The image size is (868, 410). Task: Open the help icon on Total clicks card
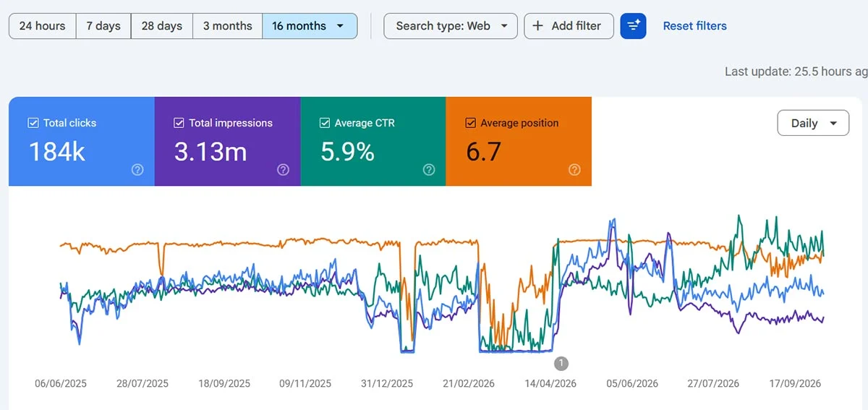click(x=137, y=170)
